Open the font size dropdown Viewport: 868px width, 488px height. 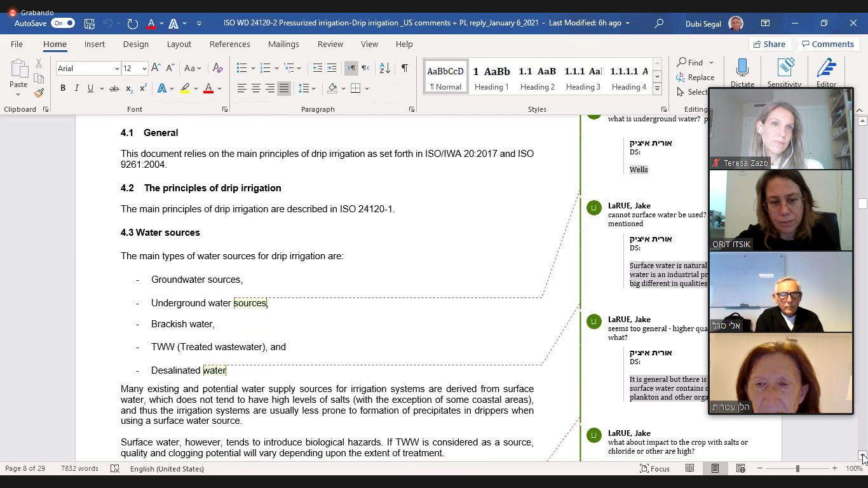pos(144,69)
